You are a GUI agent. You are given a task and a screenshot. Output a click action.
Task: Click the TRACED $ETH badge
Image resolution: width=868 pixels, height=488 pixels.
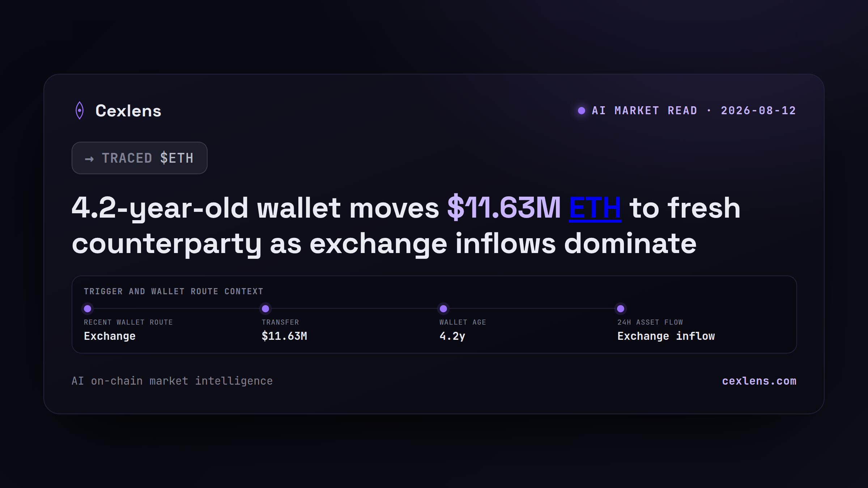point(140,158)
